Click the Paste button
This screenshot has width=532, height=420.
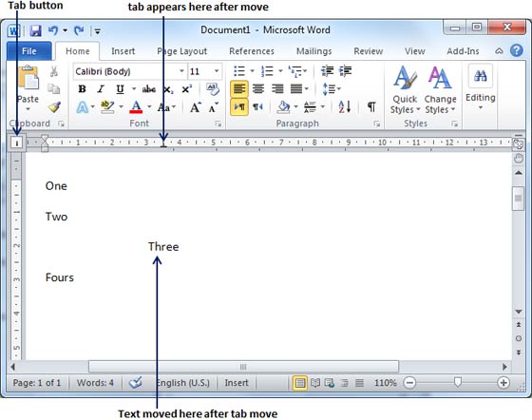[28, 88]
